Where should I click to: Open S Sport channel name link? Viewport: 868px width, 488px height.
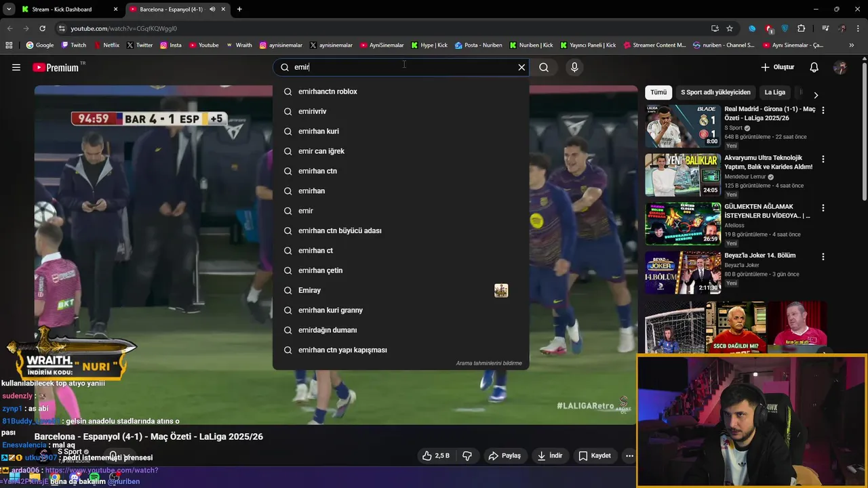pos(69,451)
